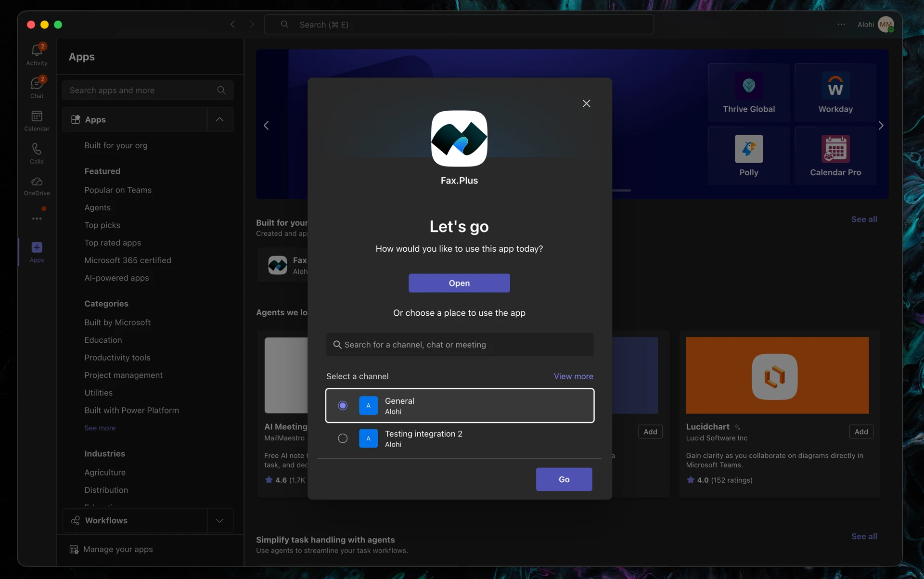The image size is (924, 579).
Task: Select the Testing integration 2 radio button
Action: [x=343, y=438]
